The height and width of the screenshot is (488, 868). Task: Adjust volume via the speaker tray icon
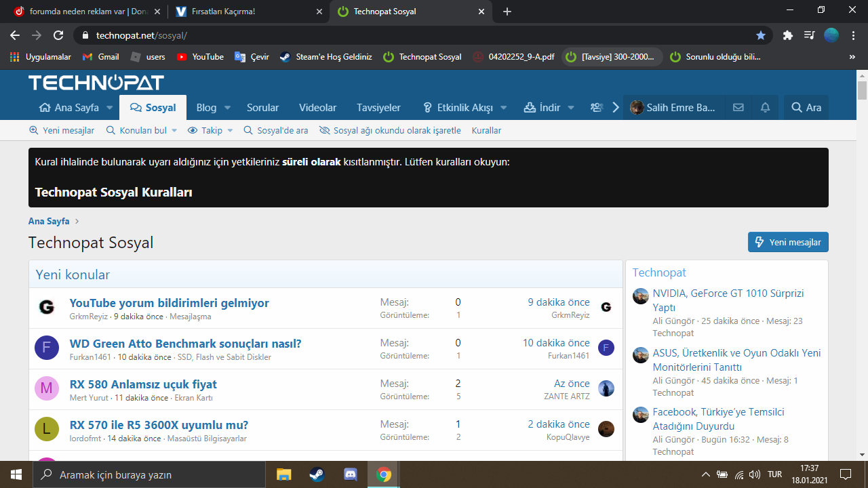(754, 474)
